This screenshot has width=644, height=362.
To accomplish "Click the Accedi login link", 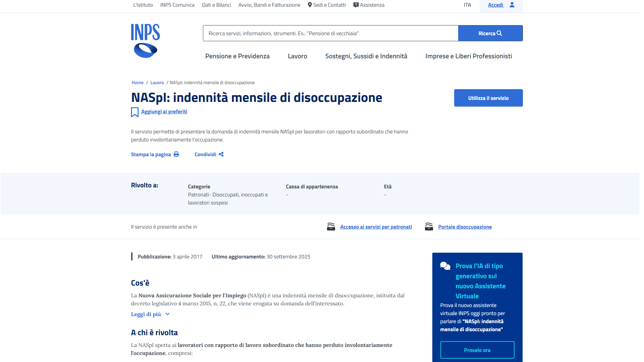I will pyautogui.click(x=496, y=5).
